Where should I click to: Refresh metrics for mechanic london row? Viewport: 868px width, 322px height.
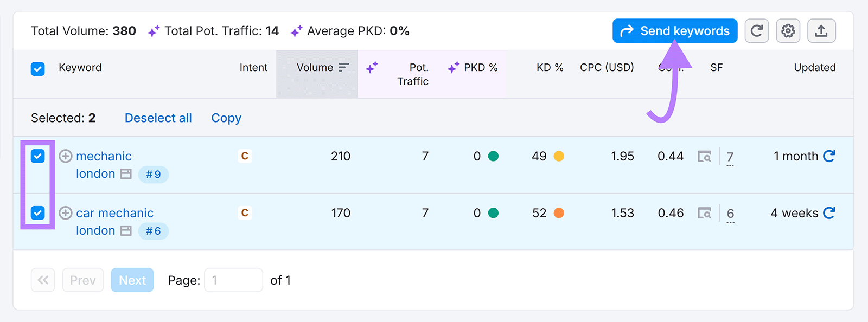(x=829, y=156)
